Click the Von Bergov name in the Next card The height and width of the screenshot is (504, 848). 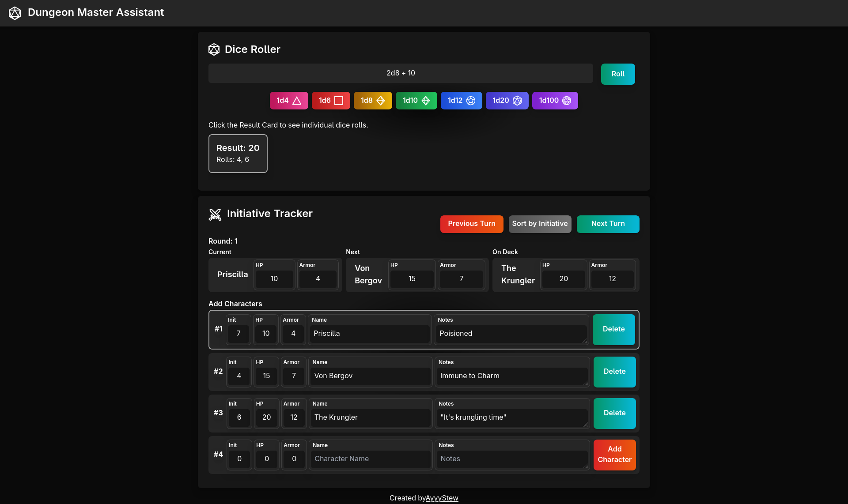[x=368, y=275]
